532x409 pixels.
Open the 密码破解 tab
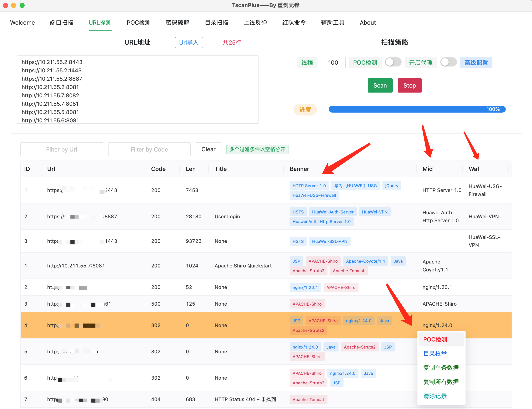pos(177,23)
